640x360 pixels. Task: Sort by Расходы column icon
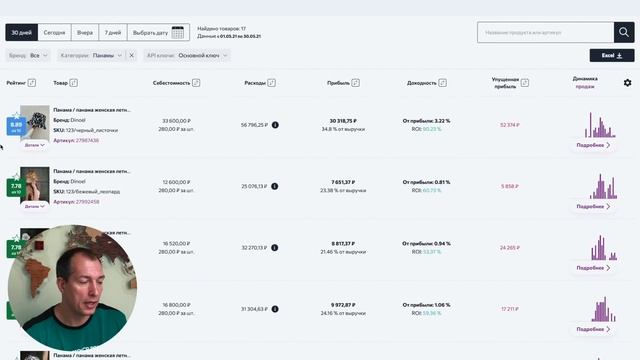pyautogui.click(x=271, y=83)
